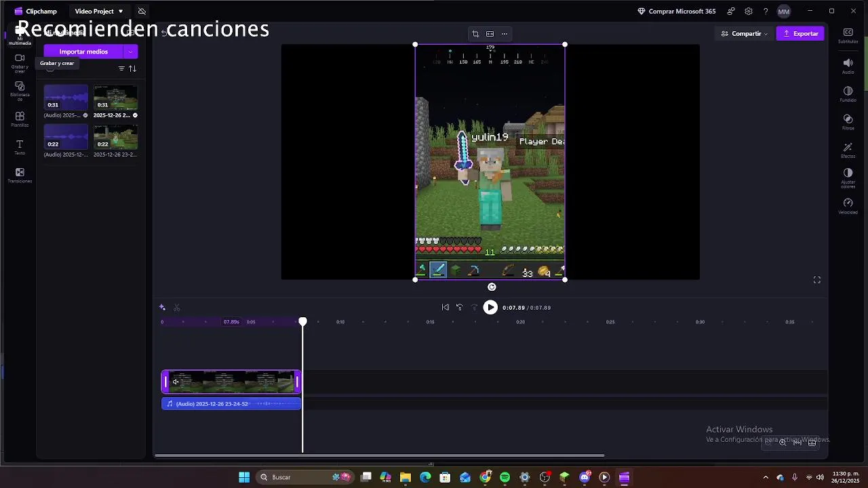The width and height of the screenshot is (868, 488).
Task: Expand the Importar medios dropdown arrow
Action: click(x=130, y=52)
